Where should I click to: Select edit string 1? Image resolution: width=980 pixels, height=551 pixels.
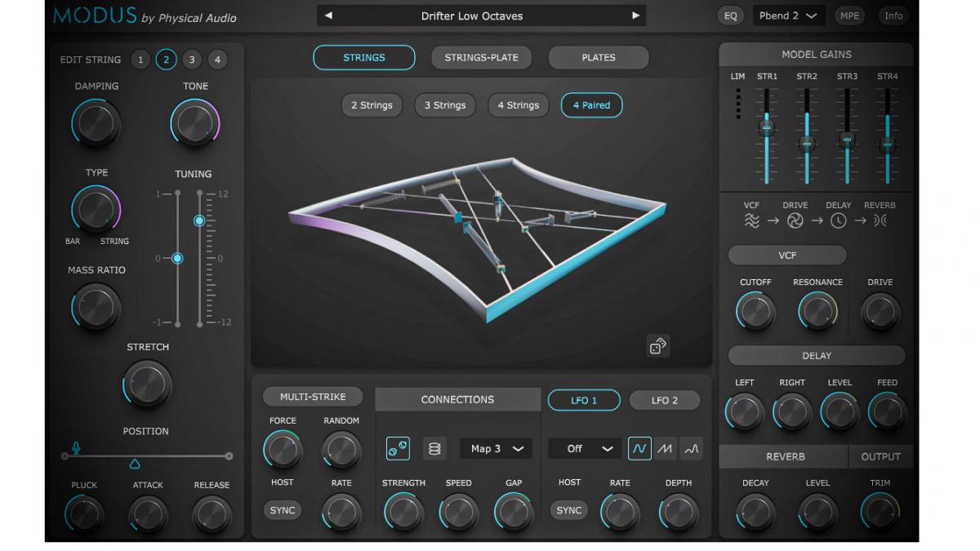[140, 60]
